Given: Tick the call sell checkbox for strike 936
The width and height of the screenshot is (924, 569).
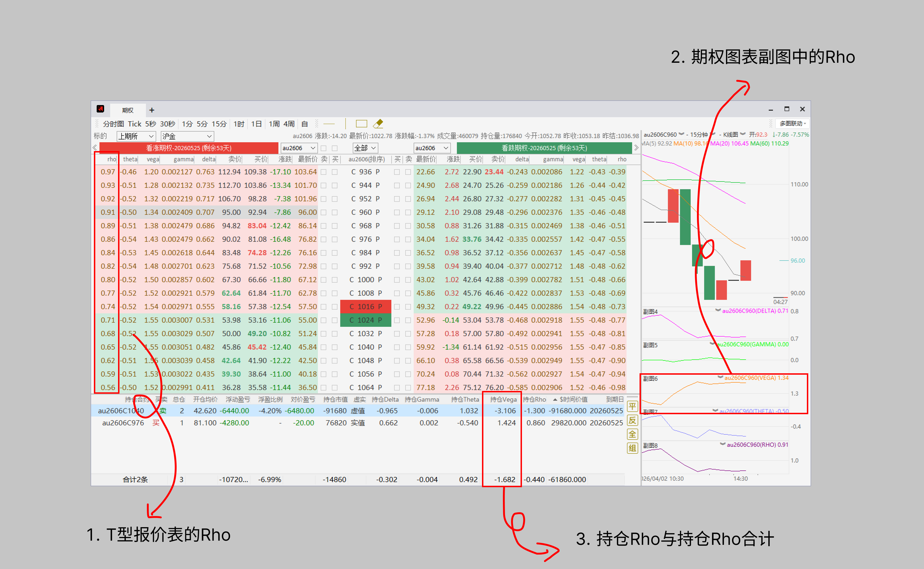Looking at the screenshot, I should 323,172.
